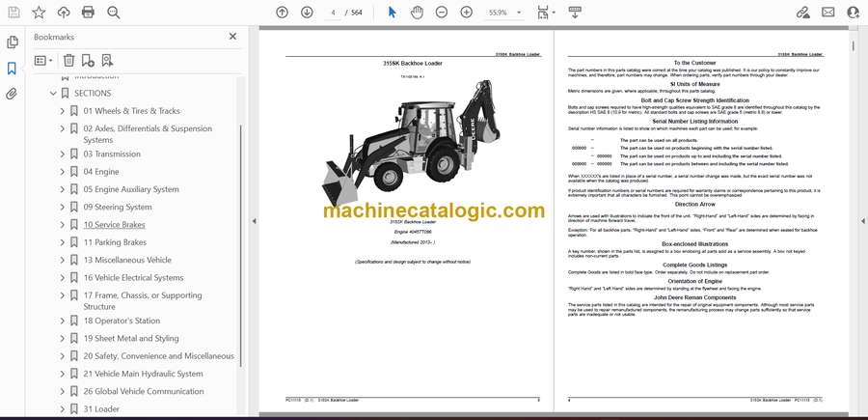
Task: Click the Print file icon
Action: point(89,13)
